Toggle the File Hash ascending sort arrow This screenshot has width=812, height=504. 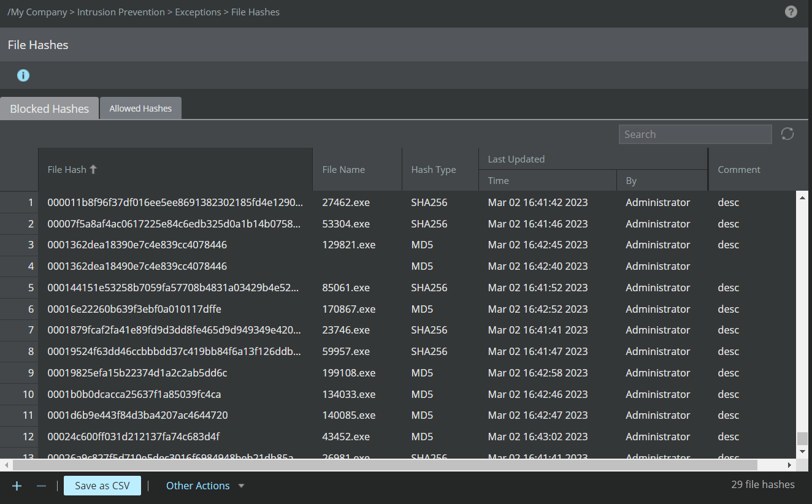pyautogui.click(x=93, y=169)
